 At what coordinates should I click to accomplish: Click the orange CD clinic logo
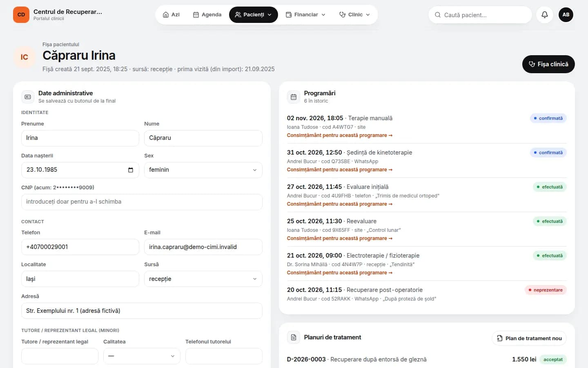pos(21,15)
